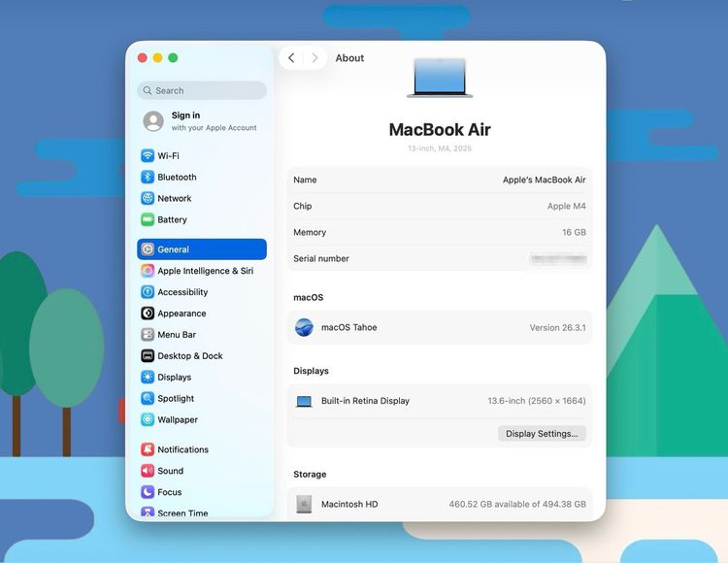This screenshot has width=728, height=563.
Task: Click the General gear icon
Action: click(148, 249)
